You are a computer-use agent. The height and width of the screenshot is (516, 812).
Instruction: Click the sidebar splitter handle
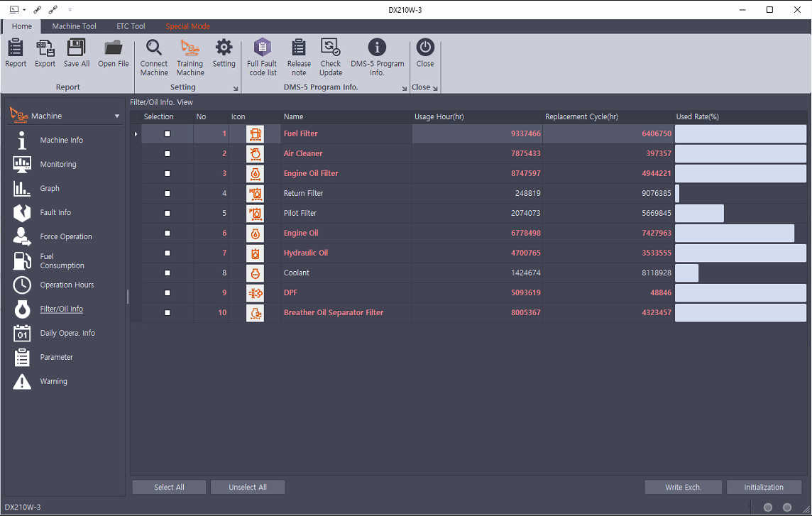[x=128, y=297]
